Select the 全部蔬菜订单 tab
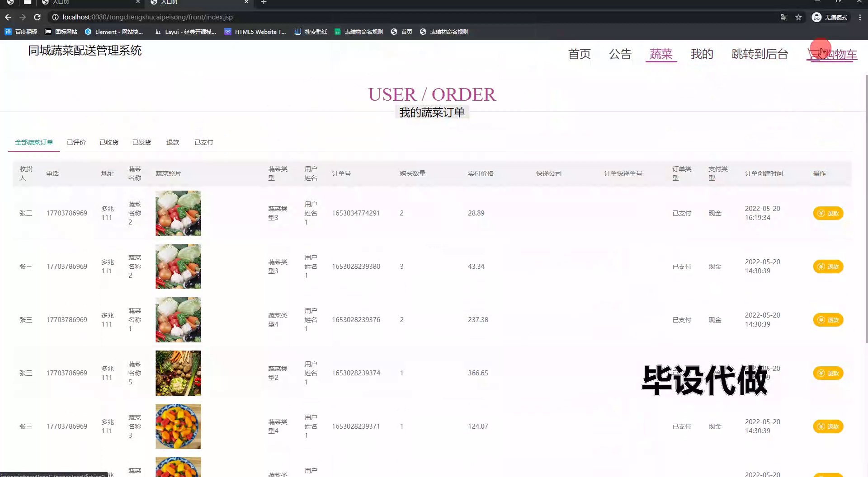The image size is (868, 477). pos(34,142)
